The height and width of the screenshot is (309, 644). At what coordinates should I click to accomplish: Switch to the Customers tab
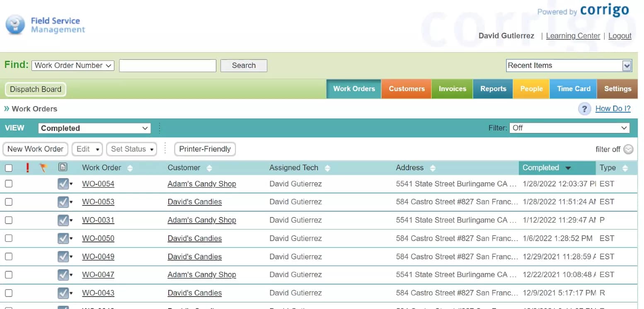coord(406,89)
